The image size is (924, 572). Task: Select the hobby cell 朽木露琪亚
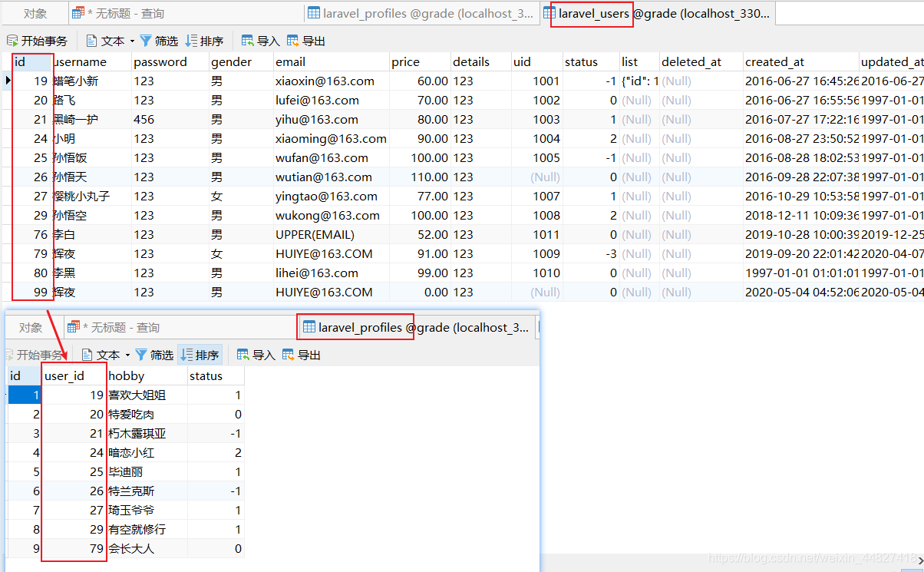pyautogui.click(x=147, y=433)
